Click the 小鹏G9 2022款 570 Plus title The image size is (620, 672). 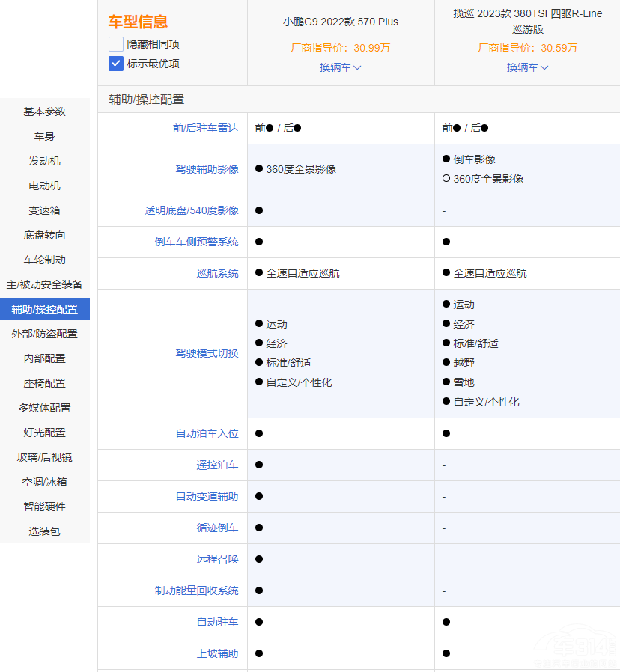(x=341, y=22)
